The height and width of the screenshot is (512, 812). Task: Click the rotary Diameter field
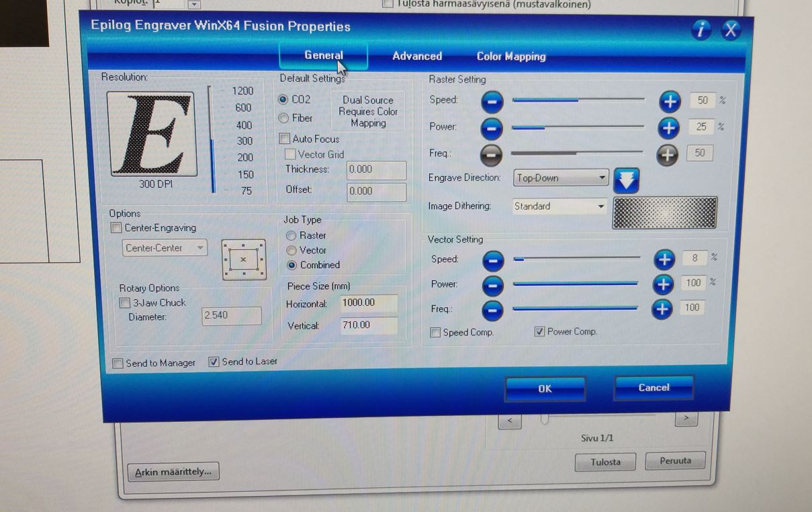tap(232, 315)
